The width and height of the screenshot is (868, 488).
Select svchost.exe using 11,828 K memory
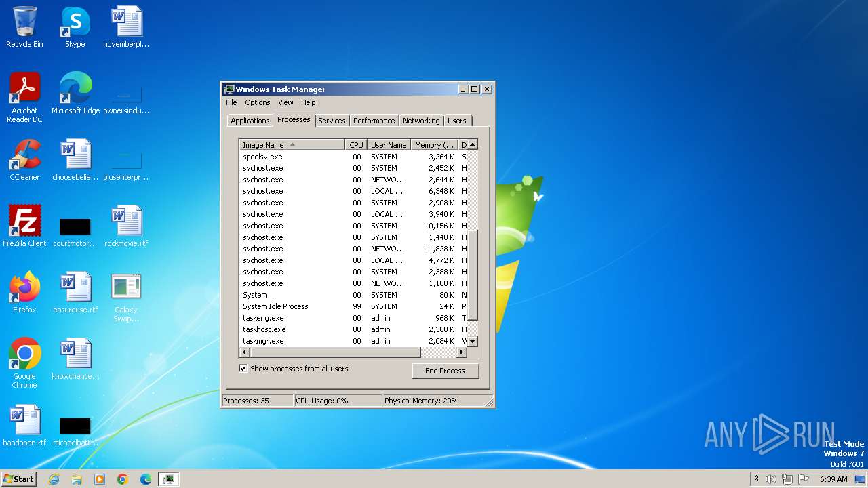point(353,249)
